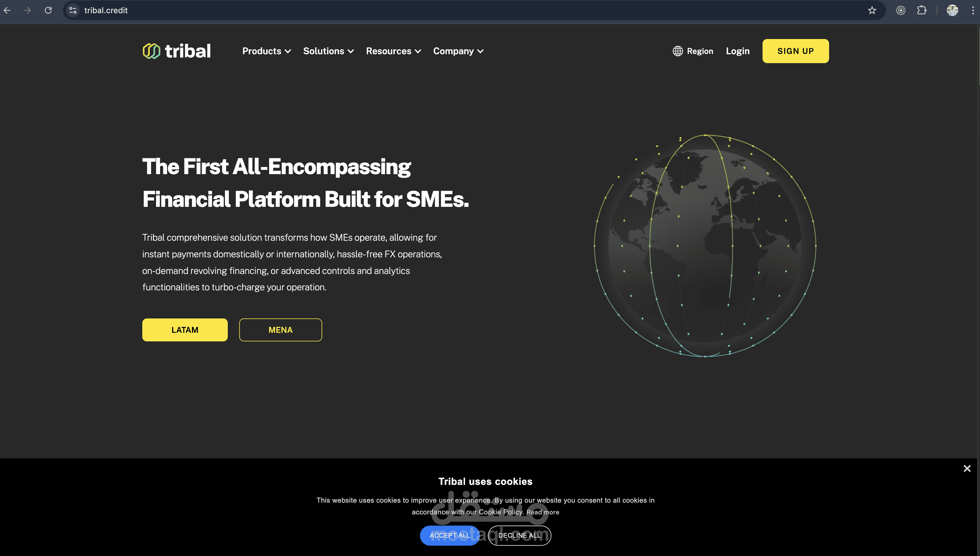This screenshot has width=980, height=556.
Task: Open the Region selector
Action: [693, 51]
